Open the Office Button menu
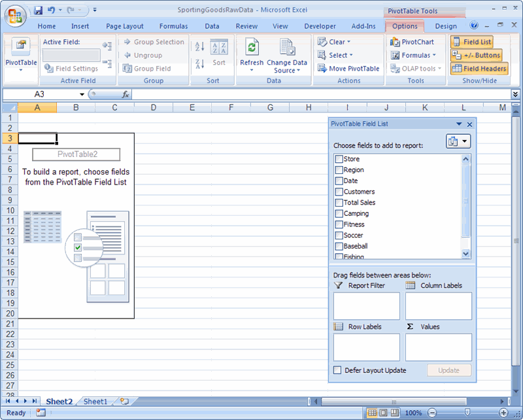Image resolution: width=523 pixels, height=420 pixels. tap(15, 16)
